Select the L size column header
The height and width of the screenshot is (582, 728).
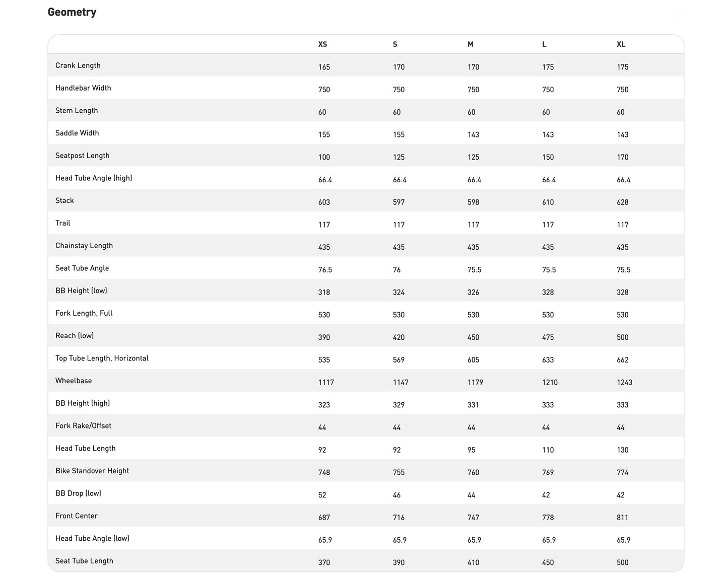544,44
